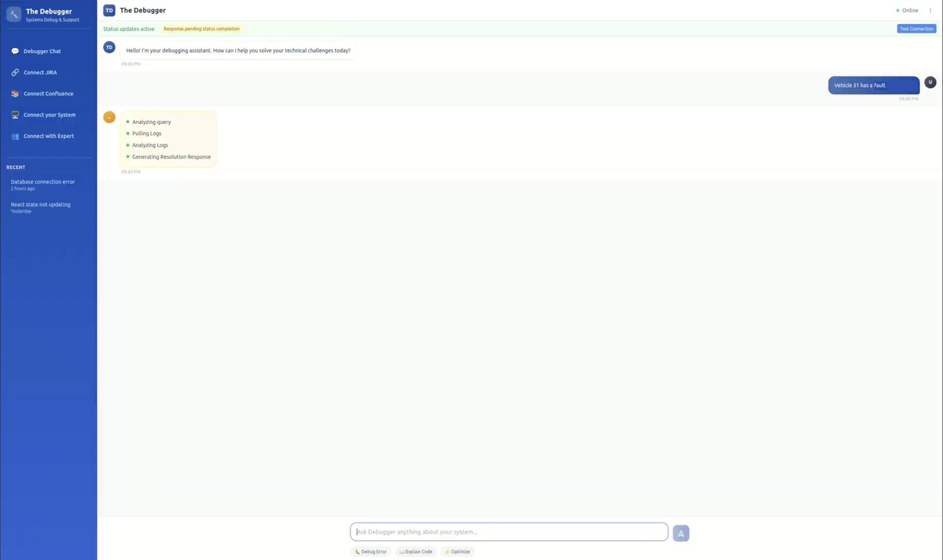Click the Debugger Chat speech bubble icon
Screen dimensions: 943x560
pos(15,51)
